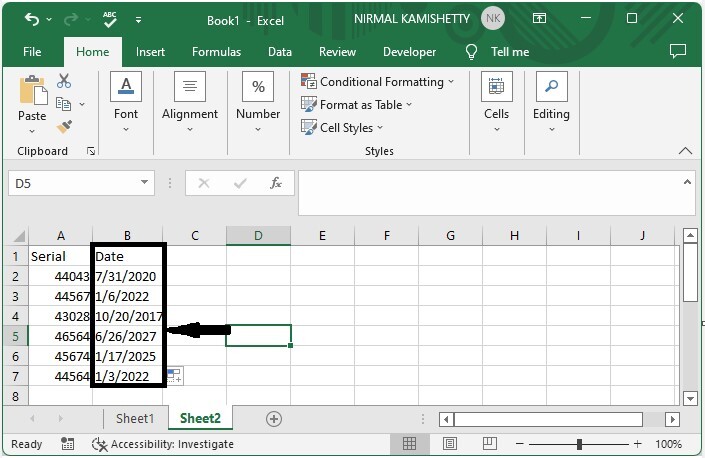Viewport: 705px width, 458px height.
Task: Click the Cut scissors icon
Action: pos(64,82)
